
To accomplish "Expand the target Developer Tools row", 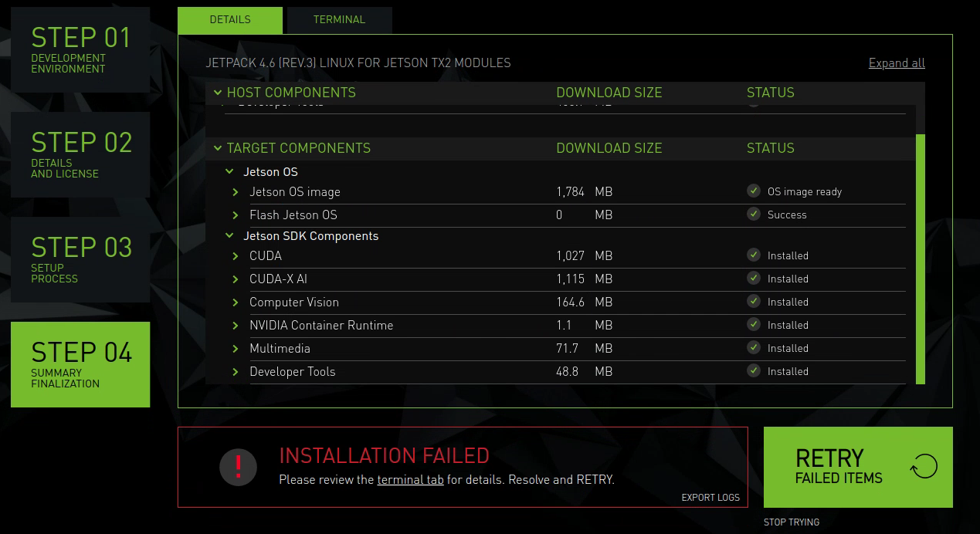I will click(236, 372).
